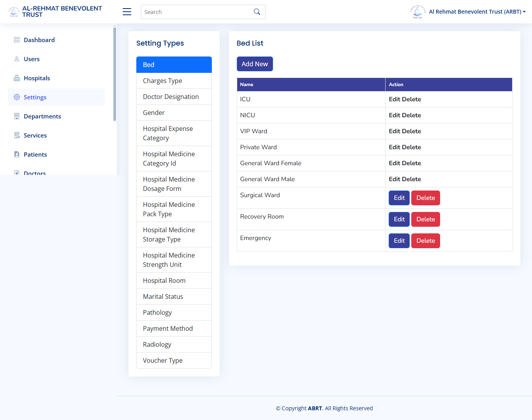Click the Services icon in sidebar

(16, 135)
